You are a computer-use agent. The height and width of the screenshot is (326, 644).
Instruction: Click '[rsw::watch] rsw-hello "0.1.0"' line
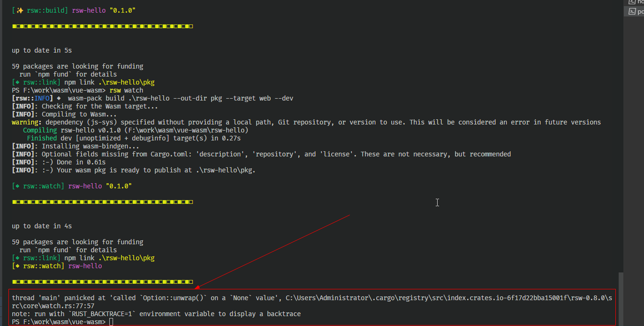point(72,186)
